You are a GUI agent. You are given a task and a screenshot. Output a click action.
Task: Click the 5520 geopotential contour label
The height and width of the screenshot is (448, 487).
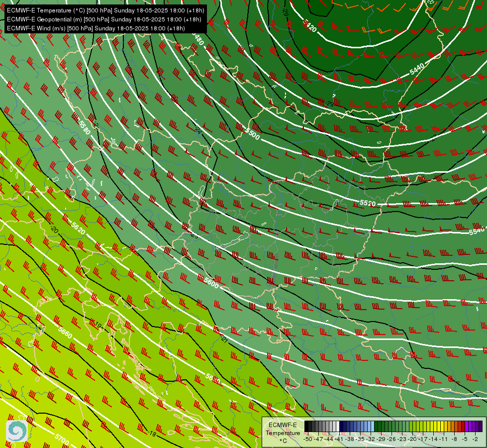pyautogui.click(x=368, y=203)
